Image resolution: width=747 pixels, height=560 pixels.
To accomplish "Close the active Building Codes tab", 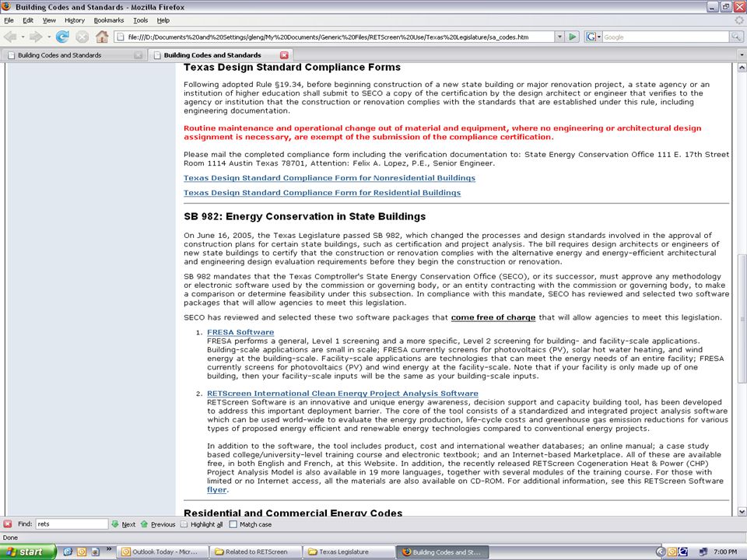I will coord(284,55).
